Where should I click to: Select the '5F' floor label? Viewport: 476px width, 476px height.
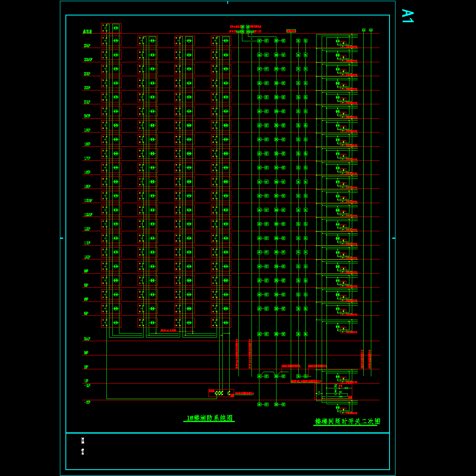(86, 313)
